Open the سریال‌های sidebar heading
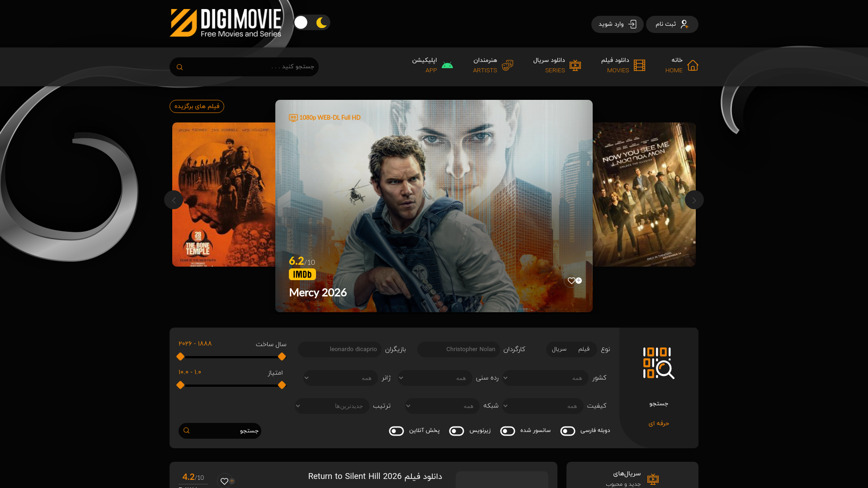 click(x=627, y=474)
